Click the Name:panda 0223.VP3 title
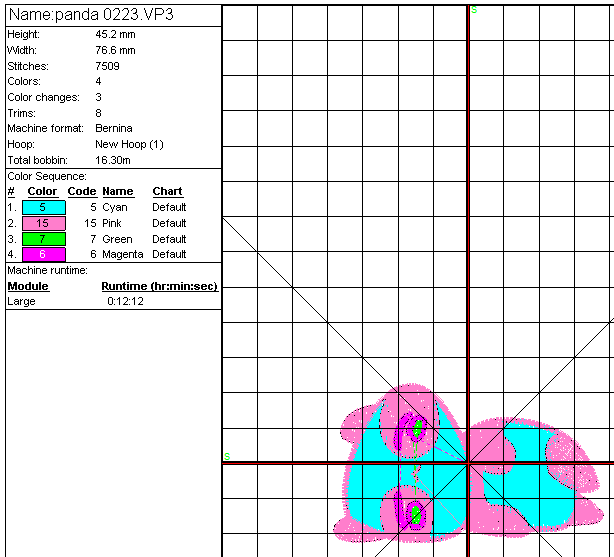The image size is (614, 557). click(91, 15)
